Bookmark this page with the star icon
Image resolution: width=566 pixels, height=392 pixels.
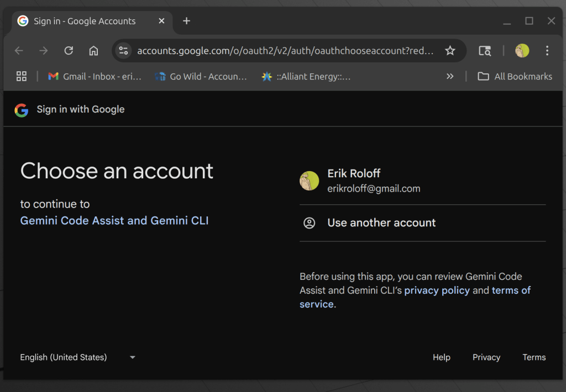tap(450, 51)
